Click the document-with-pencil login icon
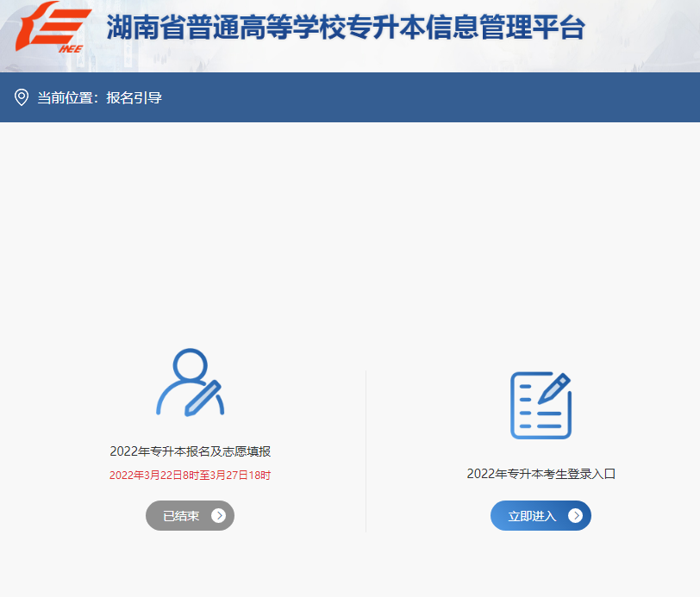This screenshot has width=700, height=597. 541,405
